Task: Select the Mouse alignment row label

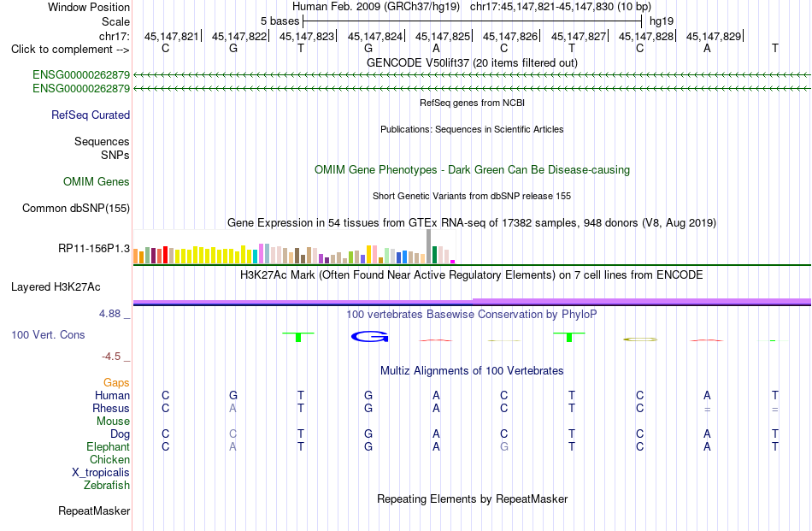Action: pyautogui.click(x=113, y=422)
